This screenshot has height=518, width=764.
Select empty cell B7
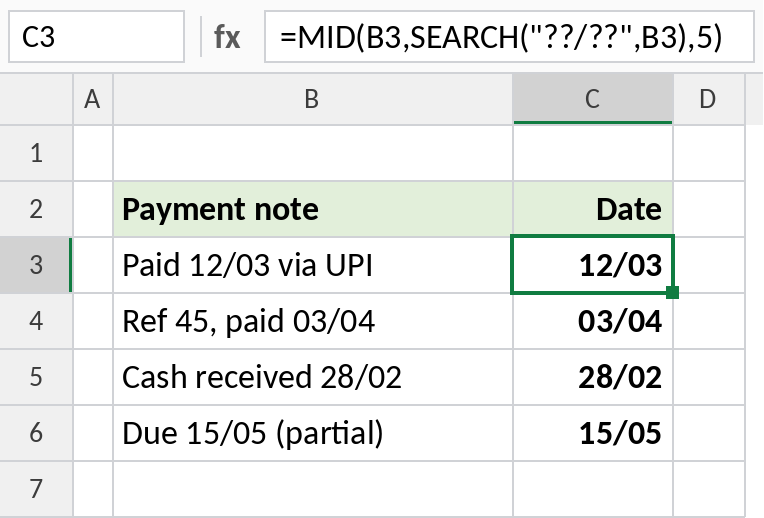[x=313, y=489]
